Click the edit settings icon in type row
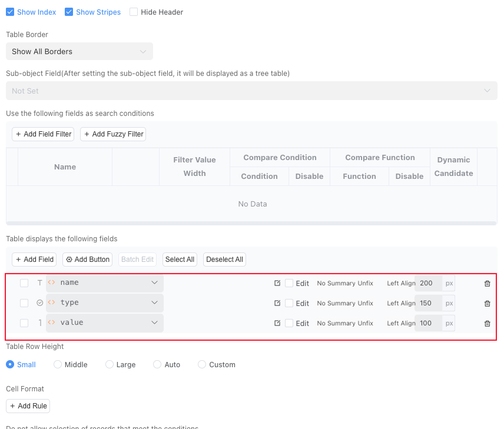504x429 pixels. 277,303
